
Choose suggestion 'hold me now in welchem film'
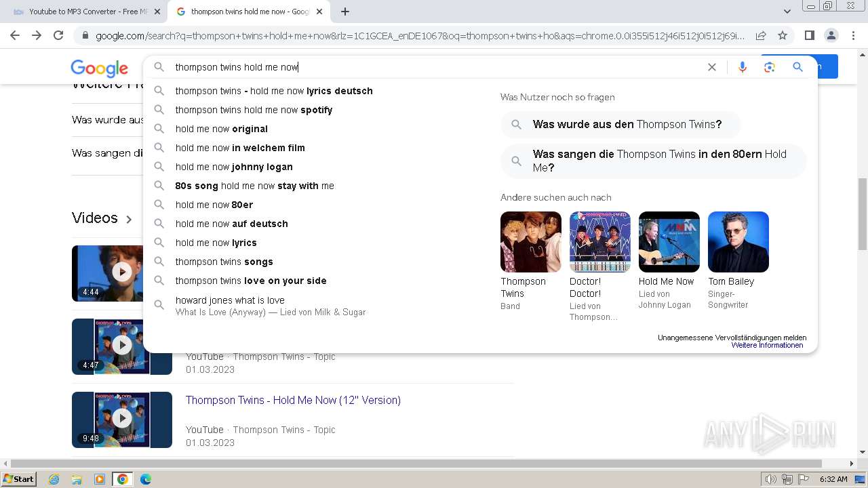[x=240, y=148]
